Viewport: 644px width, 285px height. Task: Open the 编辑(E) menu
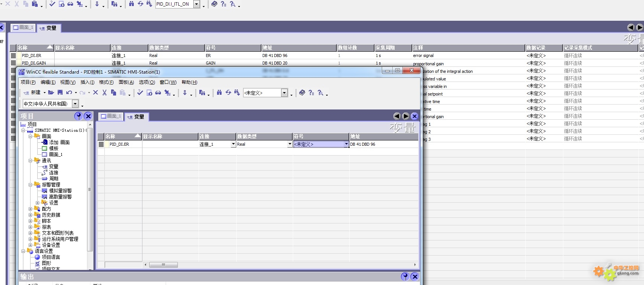[x=48, y=82]
